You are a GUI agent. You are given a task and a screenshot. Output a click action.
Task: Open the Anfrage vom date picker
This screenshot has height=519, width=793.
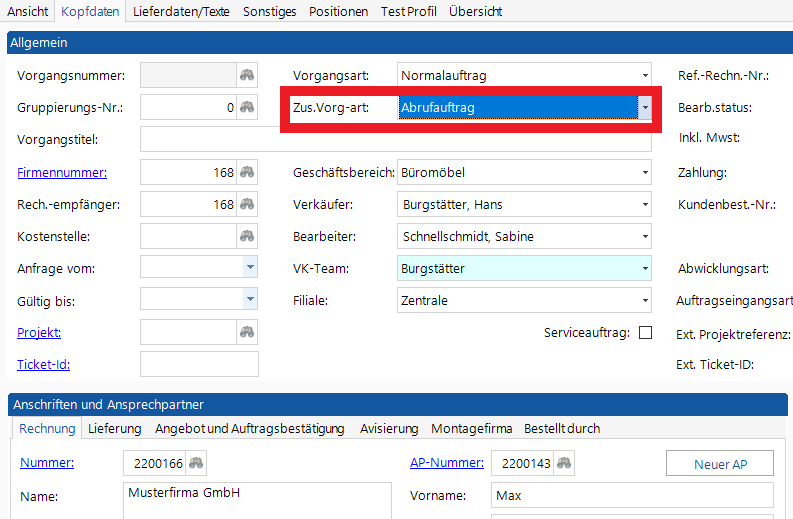pyautogui.click(x=250, y=268)
